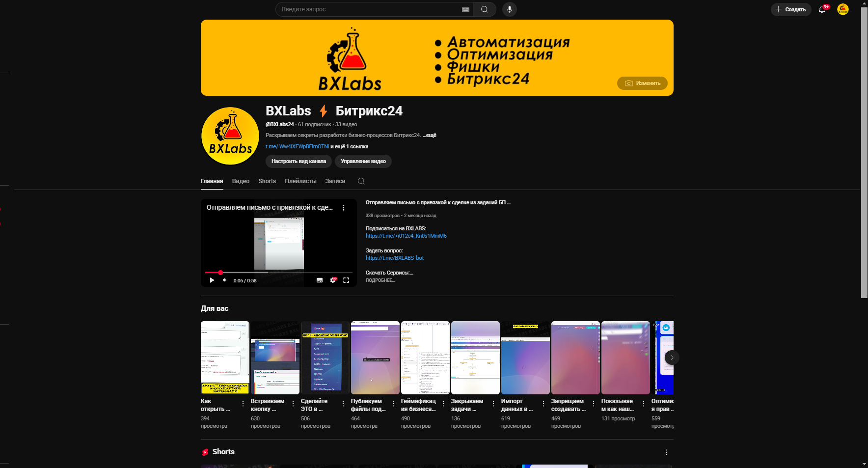Switch to the Главная tab

pyautogui.click(x=212, y=181)
